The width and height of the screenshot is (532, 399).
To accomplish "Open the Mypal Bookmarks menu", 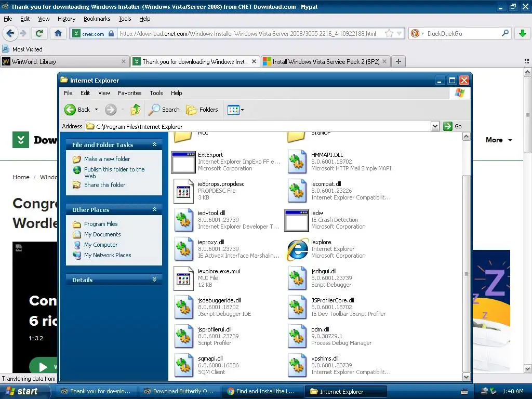I will point(97,19).
